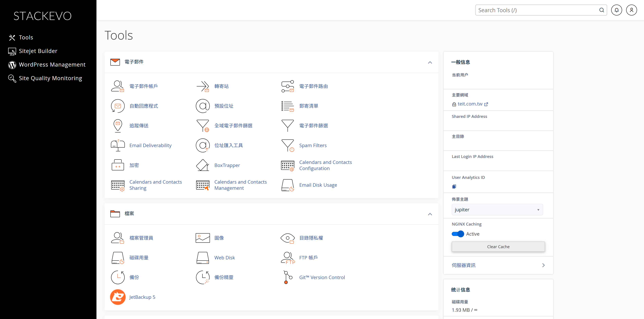Toggle NGINX Caching Active switch

click(x=458, y=234)
